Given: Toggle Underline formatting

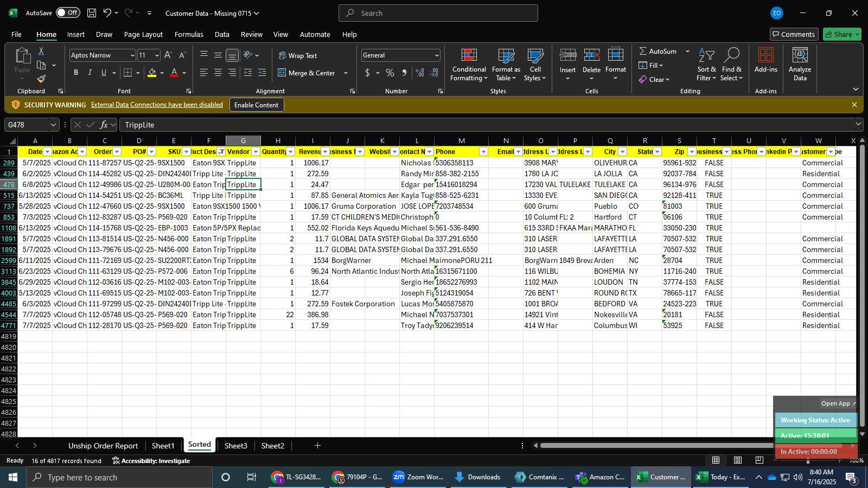Looking at the screenshot, I should pos(104,73).
